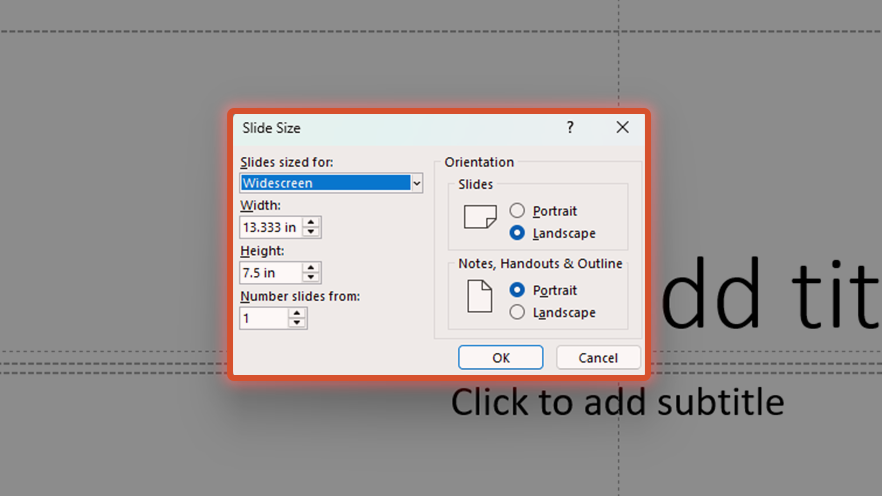Confirm with the OK button

[501, 358]
